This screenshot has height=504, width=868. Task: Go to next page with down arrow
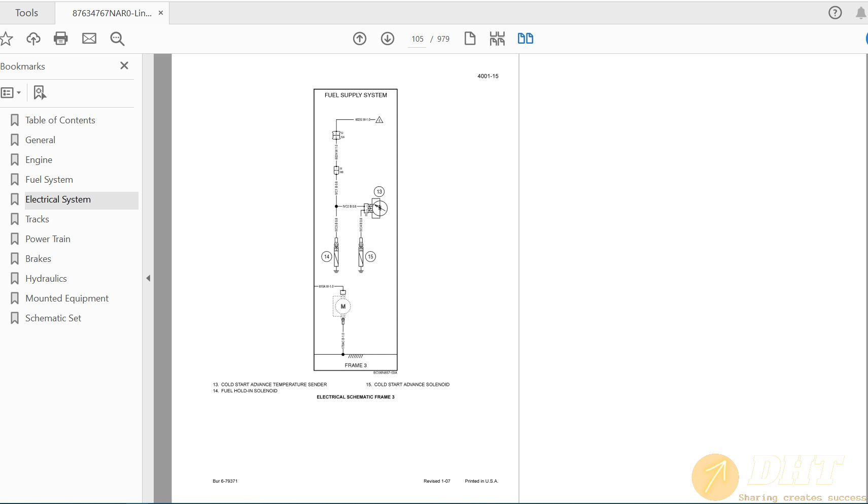coord(388,39)
